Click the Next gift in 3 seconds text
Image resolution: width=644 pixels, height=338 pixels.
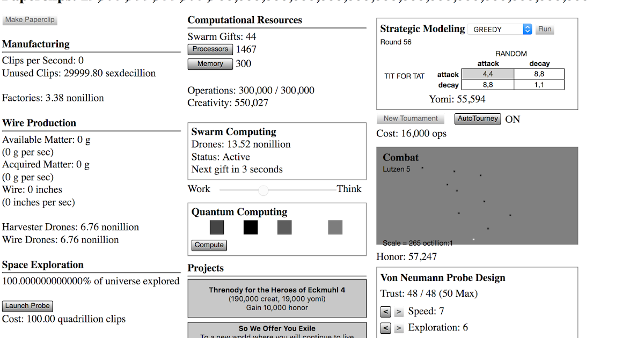tap(237, 170)
